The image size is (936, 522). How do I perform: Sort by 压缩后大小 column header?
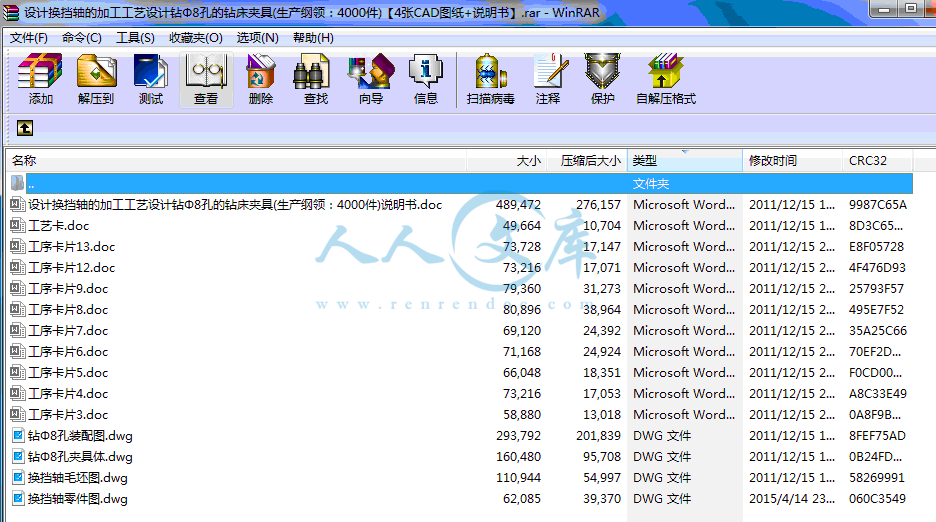click(x=587, y=161)
